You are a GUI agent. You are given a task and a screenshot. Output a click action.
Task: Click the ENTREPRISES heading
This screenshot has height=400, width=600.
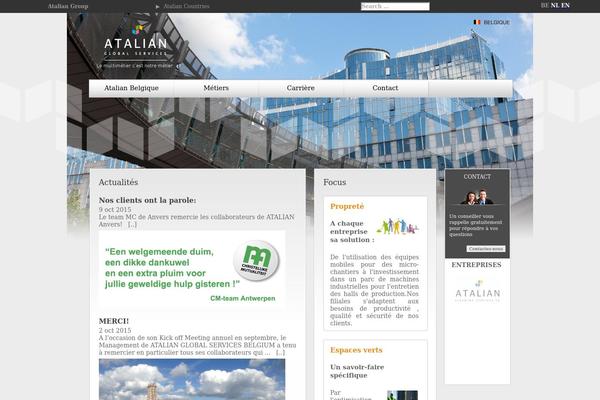point(476,265)
